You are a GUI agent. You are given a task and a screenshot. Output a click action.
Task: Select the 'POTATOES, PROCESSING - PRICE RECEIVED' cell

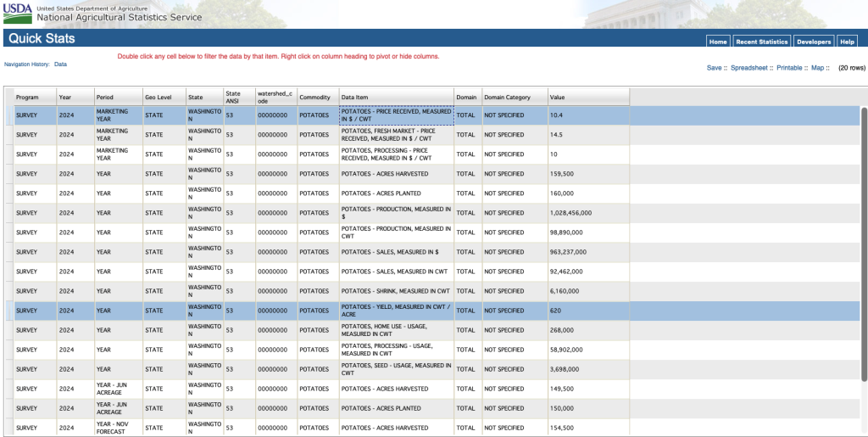pyautogui.click(x=397, y=154)
